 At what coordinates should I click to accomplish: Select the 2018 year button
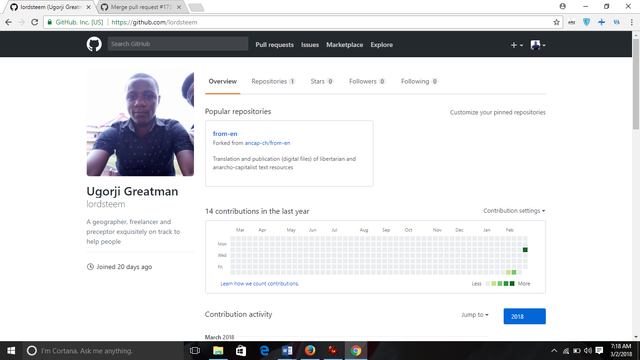524,316
